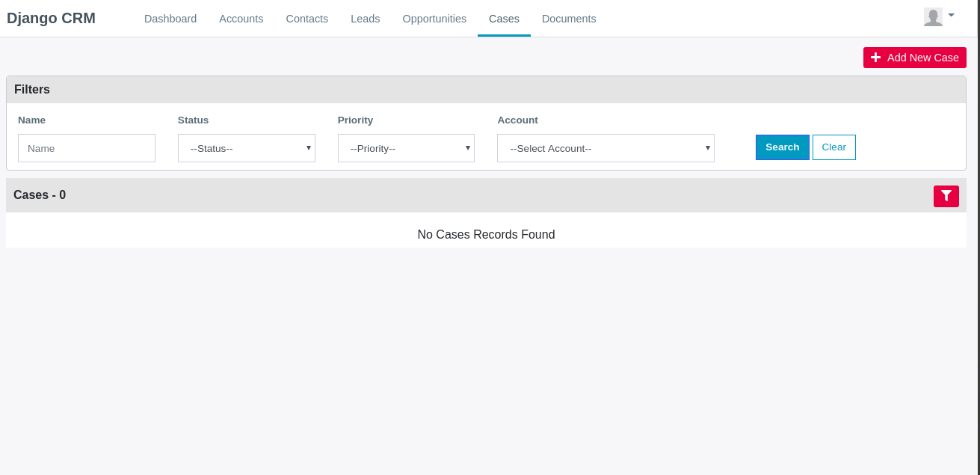
Task: Click the Filters panel header
Action: [x=486, y=90]
